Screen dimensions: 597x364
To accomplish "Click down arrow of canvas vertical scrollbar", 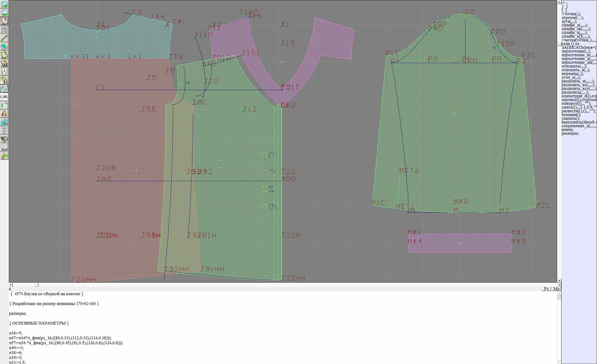I will tap(559, 280).
